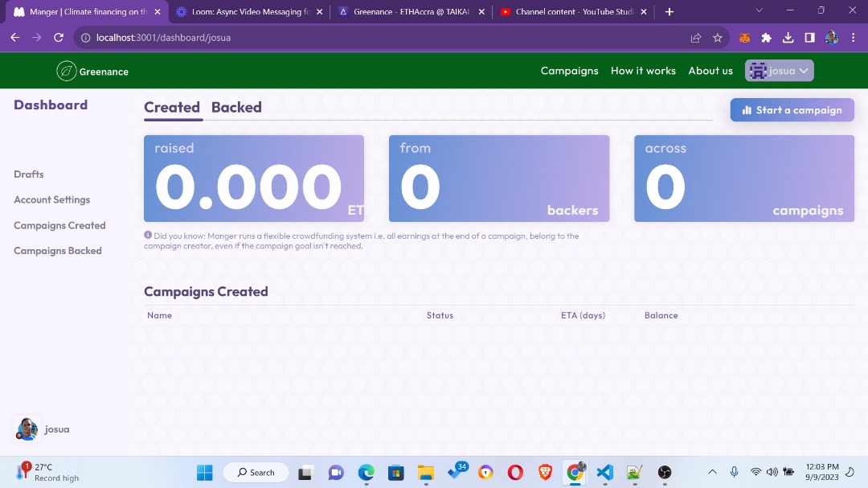Click the josua profile avatar in sidebar

[x=27, y=429]
